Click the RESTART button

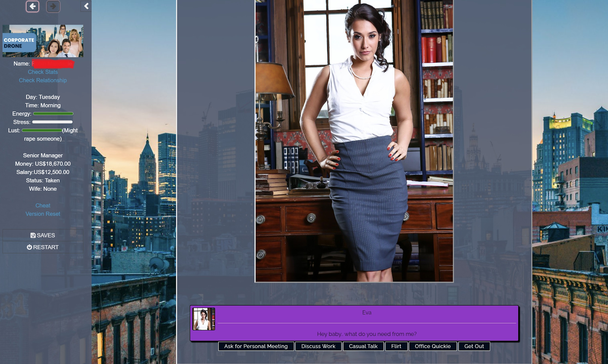pyautogui.click(x=43, y=247)
